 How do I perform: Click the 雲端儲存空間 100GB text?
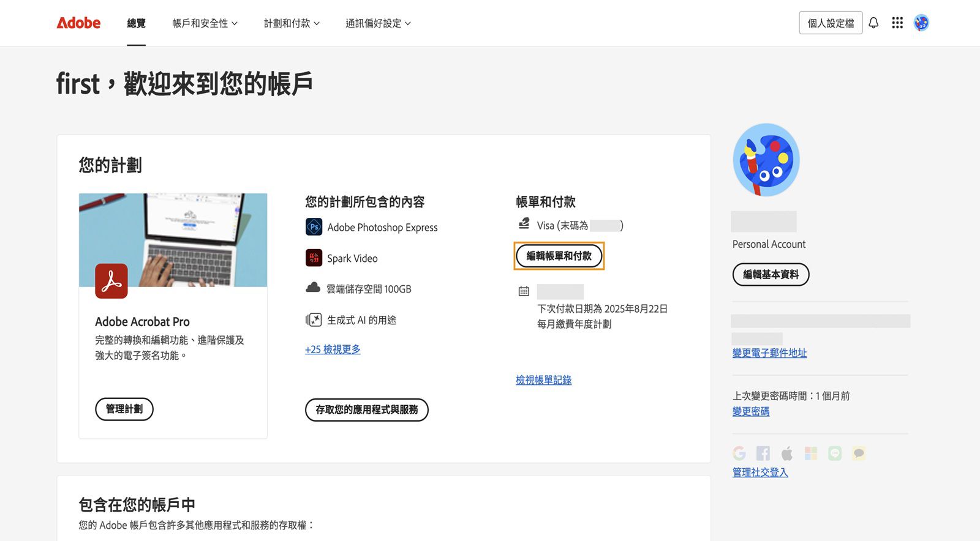point(369,289)
